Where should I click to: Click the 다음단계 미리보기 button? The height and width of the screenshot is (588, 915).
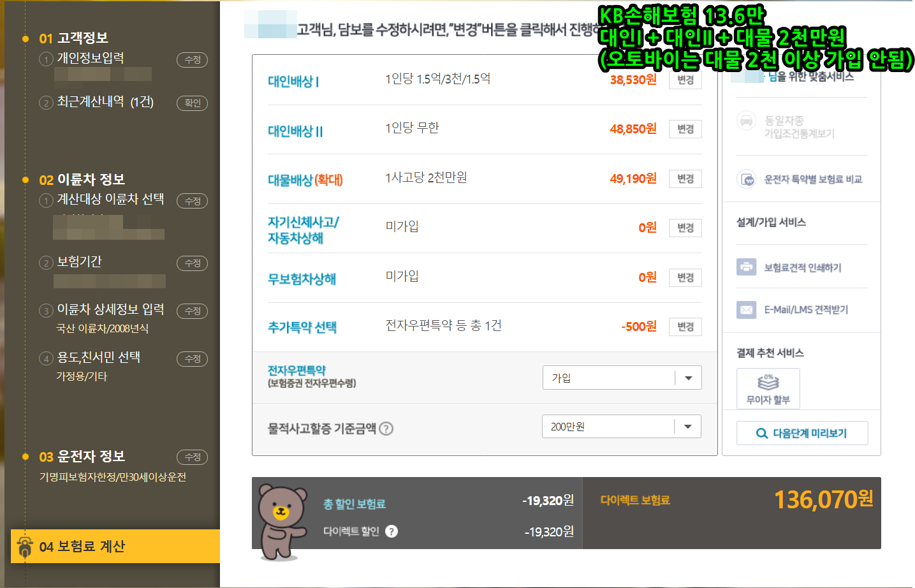(x=802, y=433)
